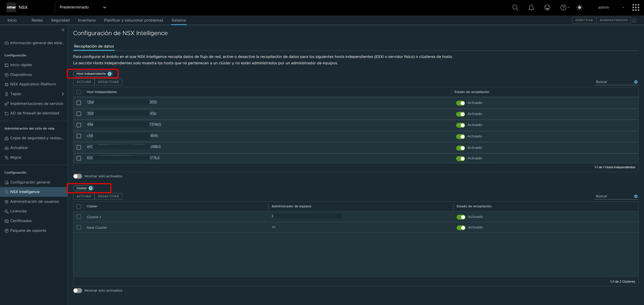Toggle collection for Cluster-1
This screenshot has height=305, width=644.
[x=461, y=217]
